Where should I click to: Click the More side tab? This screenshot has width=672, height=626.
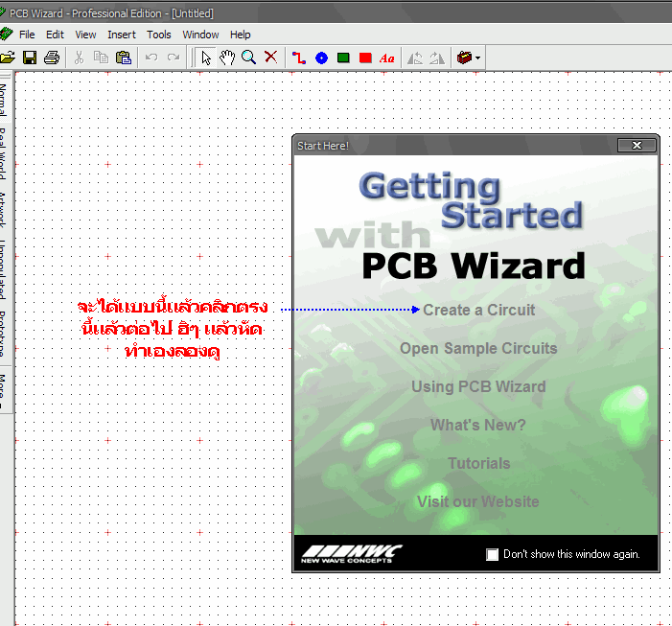(x=4, y=390)
